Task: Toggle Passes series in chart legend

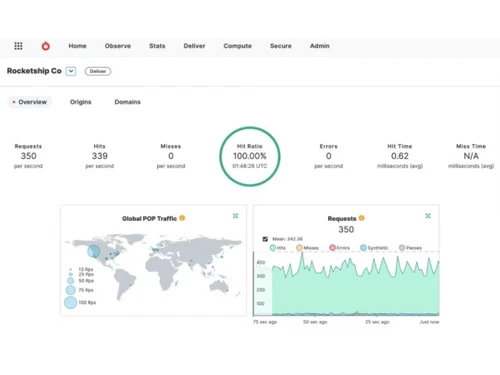Action: (x=410, y=248)
